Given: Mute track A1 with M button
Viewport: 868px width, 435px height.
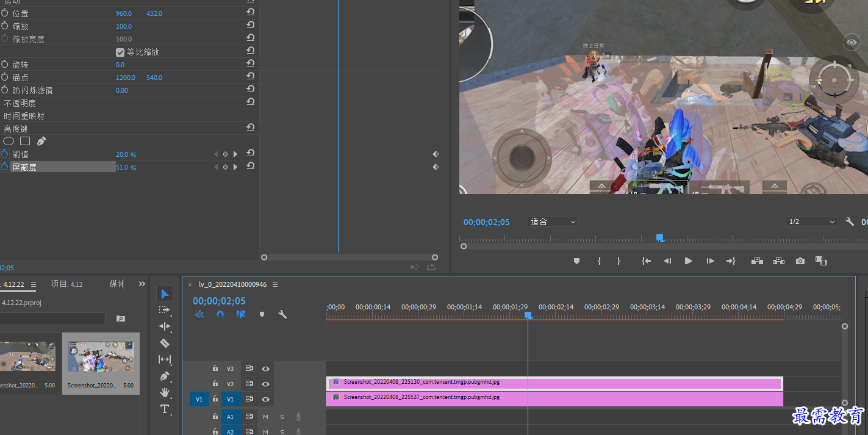Looking at the screenshot, I should point(265,417).
